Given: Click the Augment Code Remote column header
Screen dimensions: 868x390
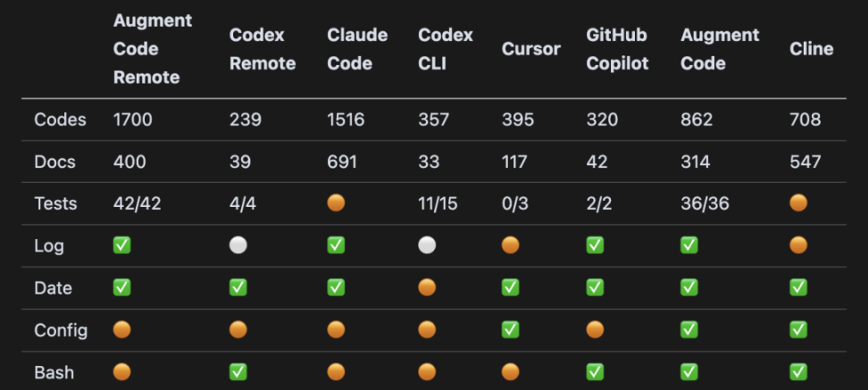Looking at the screenshot, I should [146, 49].
